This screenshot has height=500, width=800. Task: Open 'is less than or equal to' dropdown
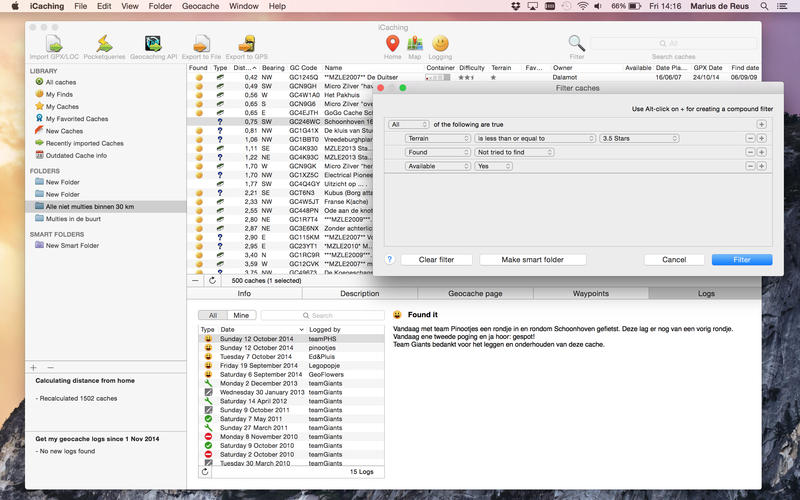click(x=535, y=138)
